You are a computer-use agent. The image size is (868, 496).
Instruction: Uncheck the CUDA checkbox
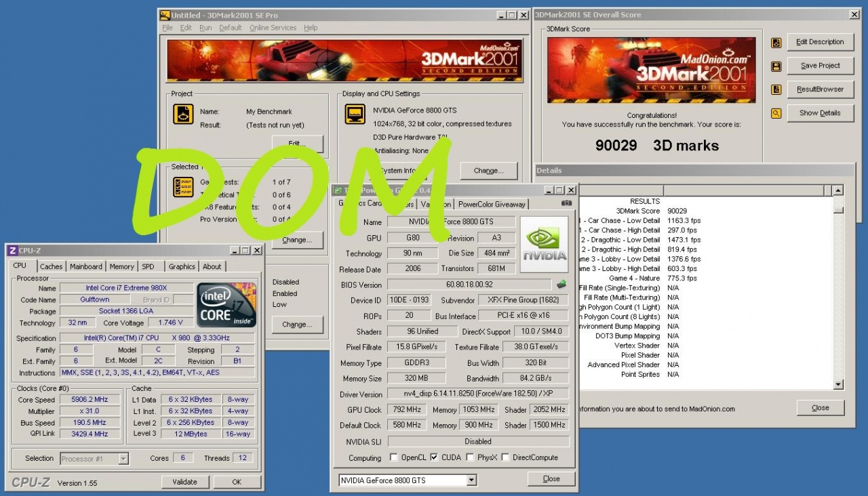(x=434, y=457)
